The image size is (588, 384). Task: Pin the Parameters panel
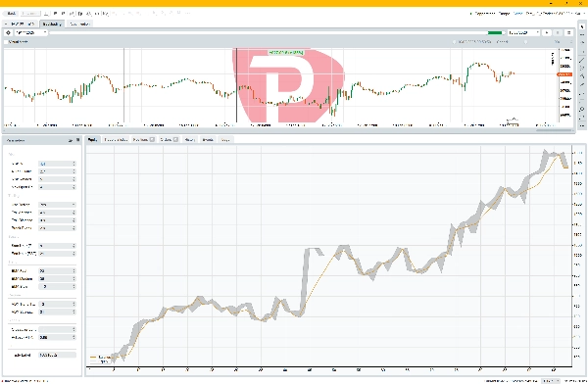[x=71, y=140]
